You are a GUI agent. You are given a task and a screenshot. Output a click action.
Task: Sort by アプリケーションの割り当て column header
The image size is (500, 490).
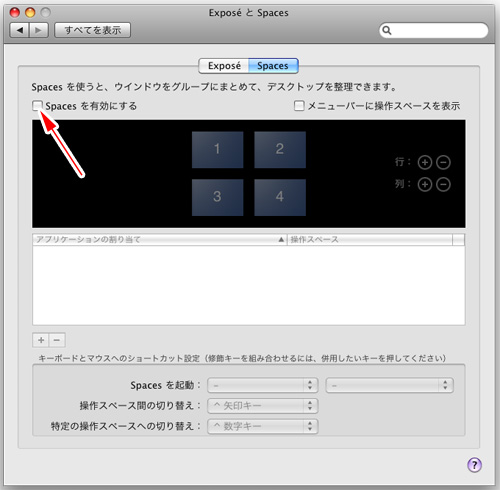(x=160, y=239)
